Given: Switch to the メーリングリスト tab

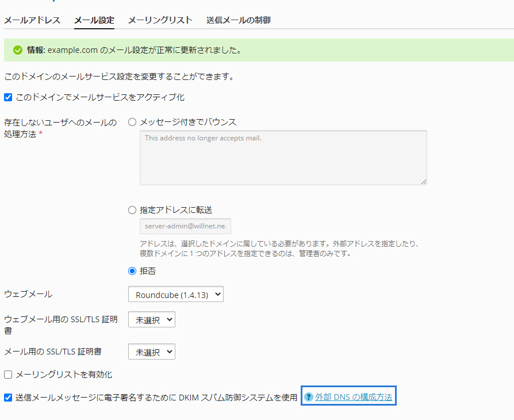Looking at the screenshot, I should click(160, 20).
